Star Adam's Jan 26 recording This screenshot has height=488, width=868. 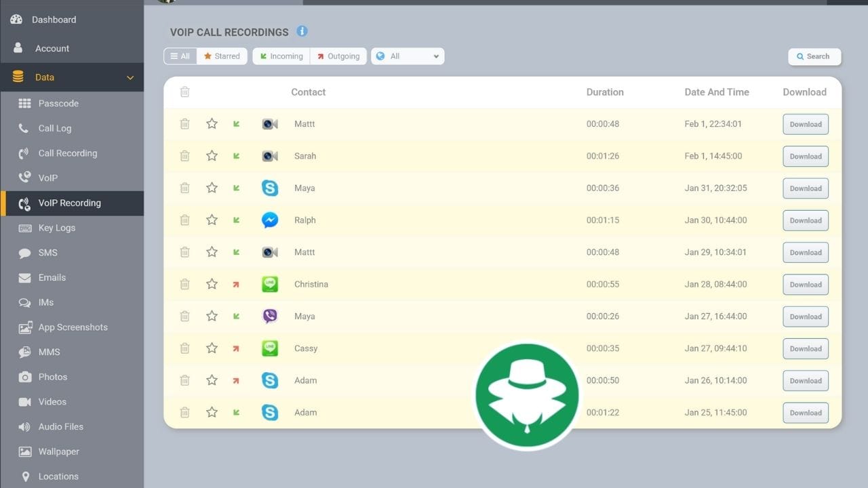coord(212,380)
